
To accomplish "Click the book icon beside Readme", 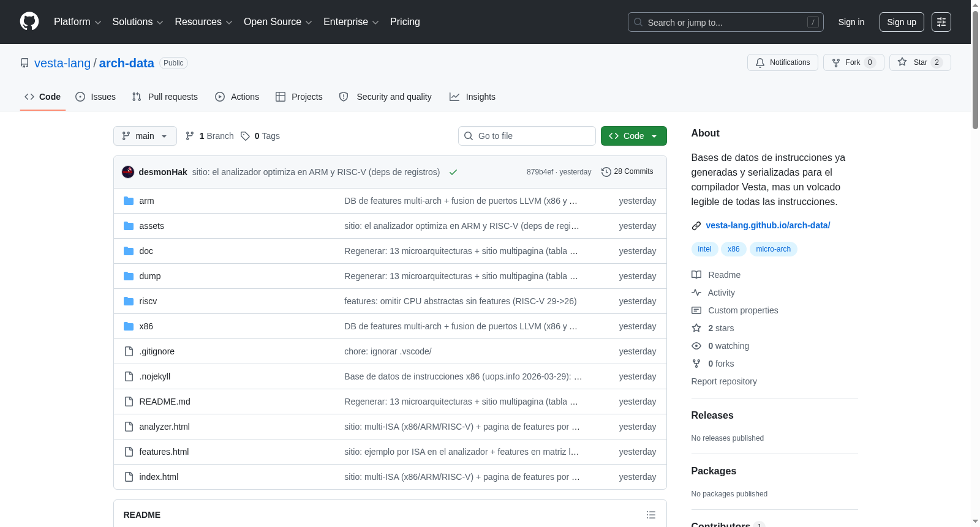I will [x=696, y=275].
